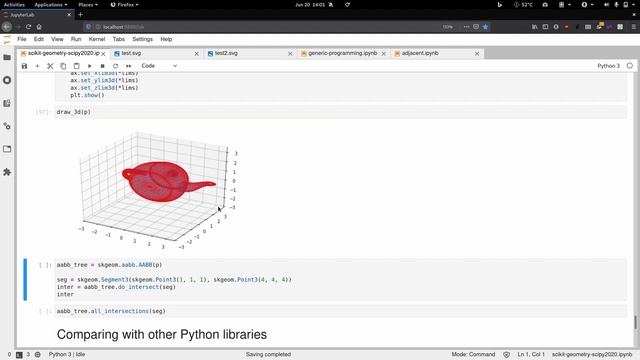Open the Help menu
Screen dimensions: 640x360
166,39
